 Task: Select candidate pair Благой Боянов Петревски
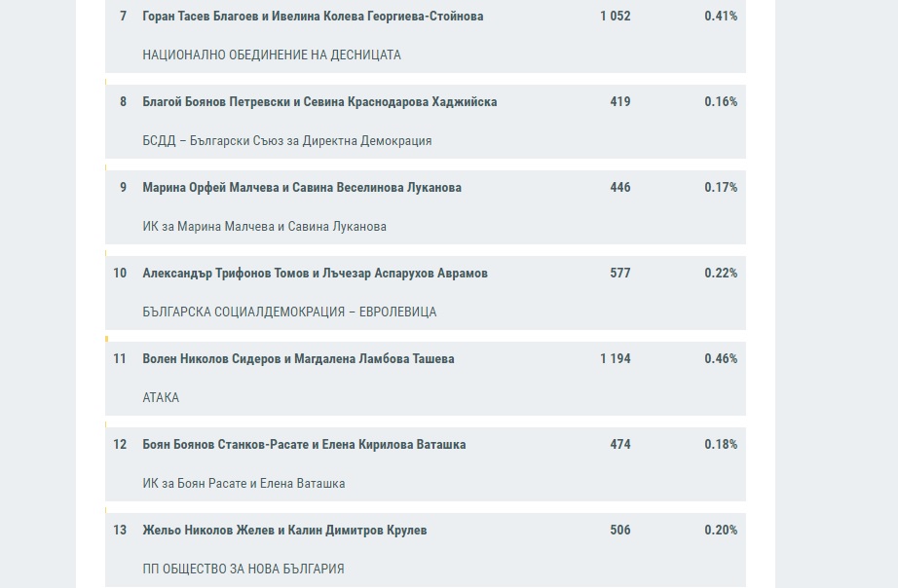click(425, 122)
